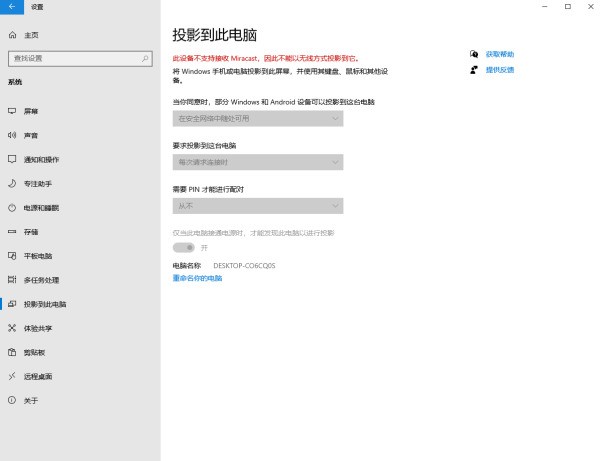Go to the 主页 home page

(80, 35)
